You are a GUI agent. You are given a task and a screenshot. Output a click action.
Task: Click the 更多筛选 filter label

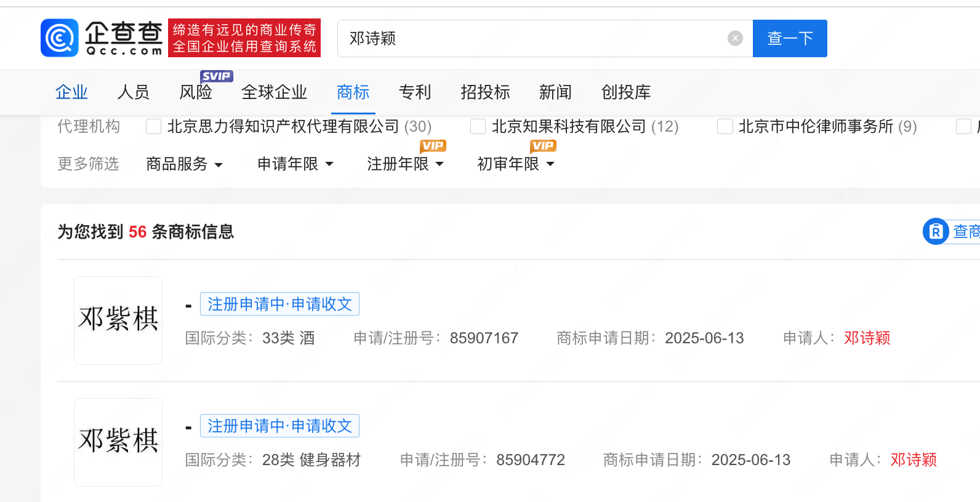pyautogui.click(x=89, y=164)
